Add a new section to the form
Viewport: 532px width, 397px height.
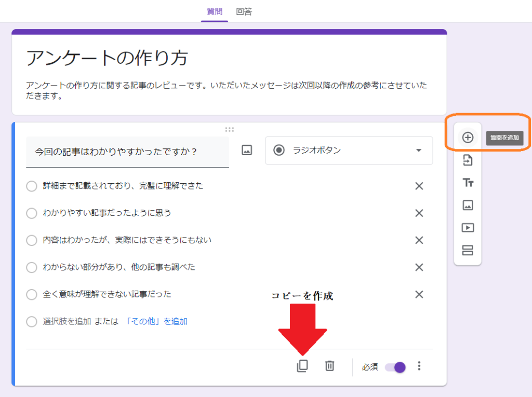coord(467,250)
